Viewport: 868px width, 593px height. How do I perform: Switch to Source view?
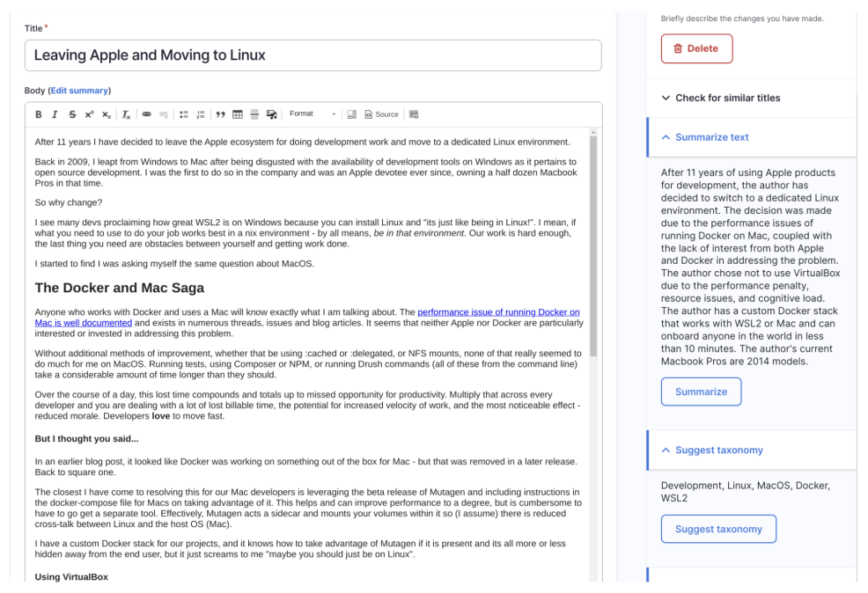point(381,114)
